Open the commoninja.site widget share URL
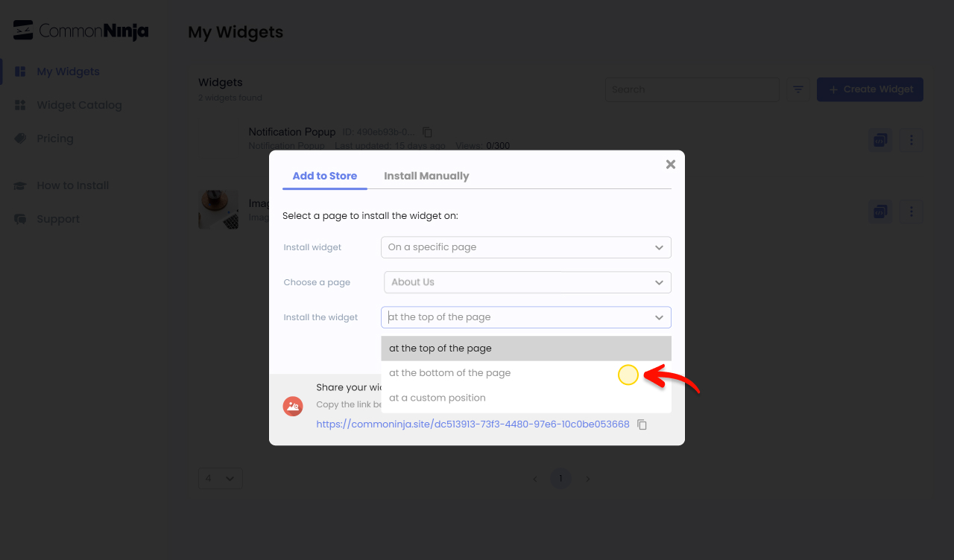The image size is (954, 560). (473, 424)
